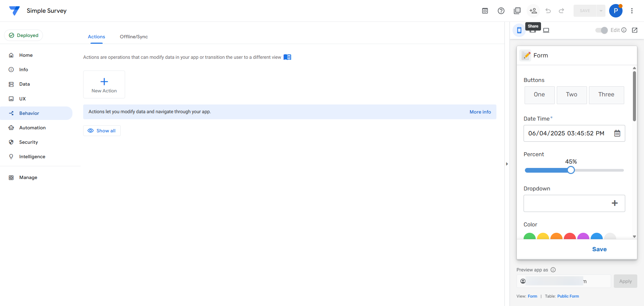The image size is (644, 306).
Task: Open the Help question mark icon
Action: click(x=501, y=11)
